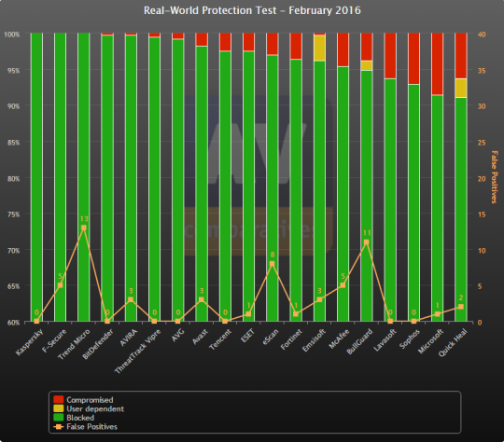Select the Quick Heal data point labeled 2
Viewport: 504px width, 442px height.
[x=461, y=307]
